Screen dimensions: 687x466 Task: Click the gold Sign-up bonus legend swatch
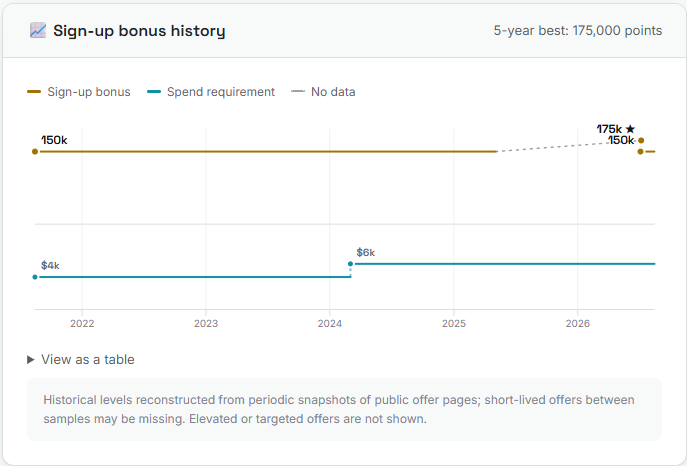coord(34,92)
